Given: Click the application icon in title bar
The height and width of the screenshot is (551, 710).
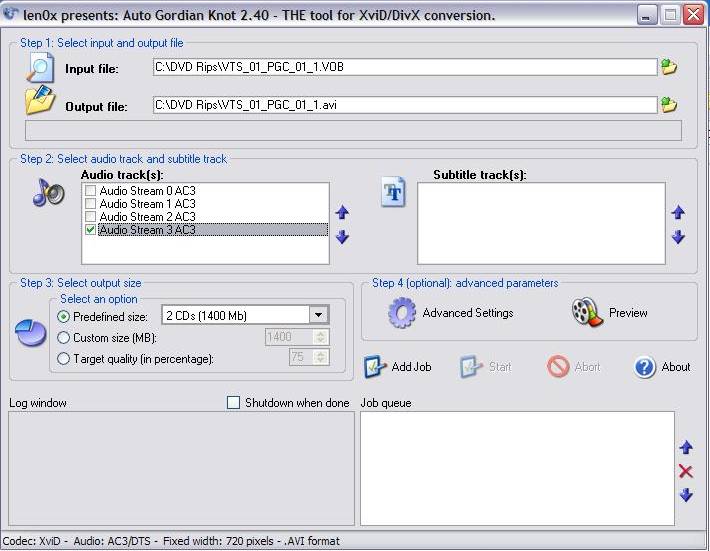Looking at the screenshot, I should point(11,14).
